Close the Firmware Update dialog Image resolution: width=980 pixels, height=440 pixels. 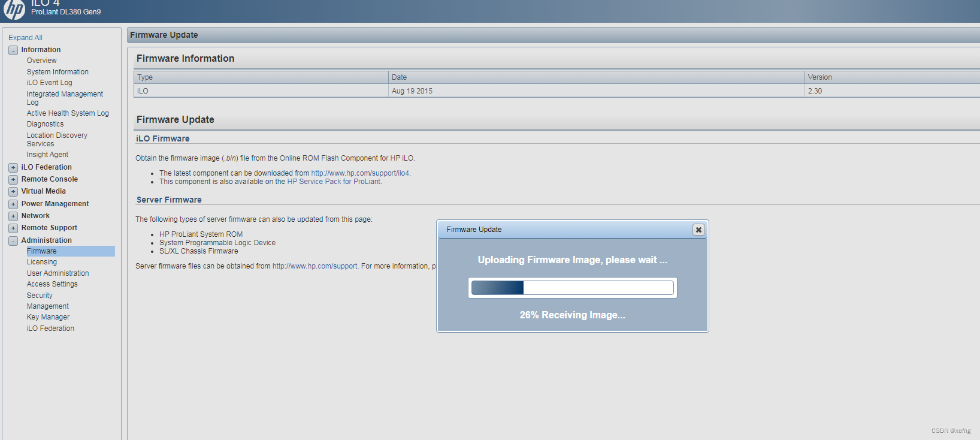pos(698,230)
